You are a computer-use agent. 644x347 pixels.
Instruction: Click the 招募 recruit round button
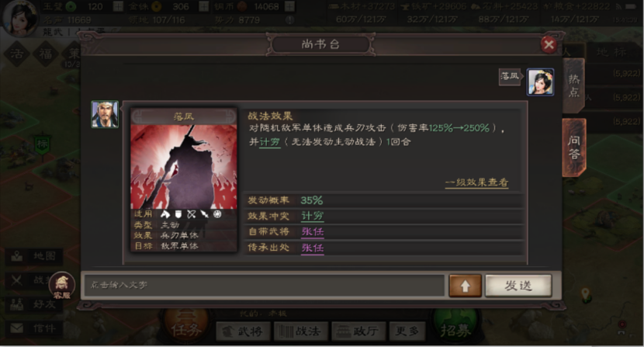[x=455, y=329]
